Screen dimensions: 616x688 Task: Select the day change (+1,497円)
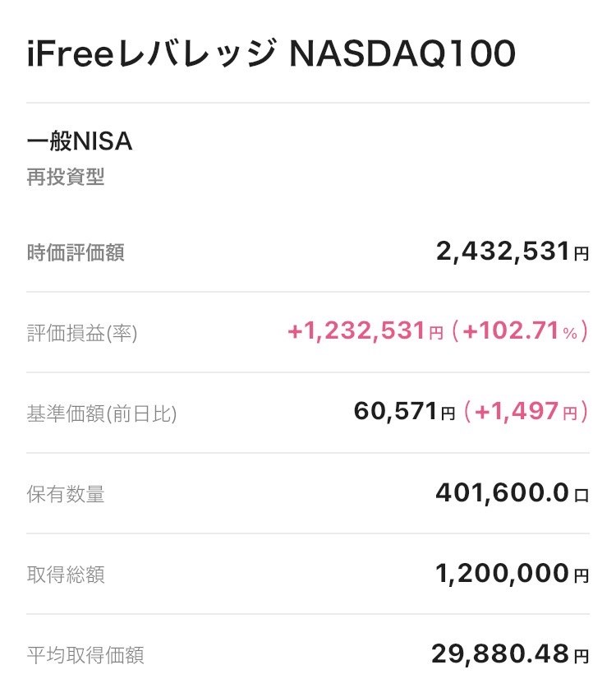[526, 412]
